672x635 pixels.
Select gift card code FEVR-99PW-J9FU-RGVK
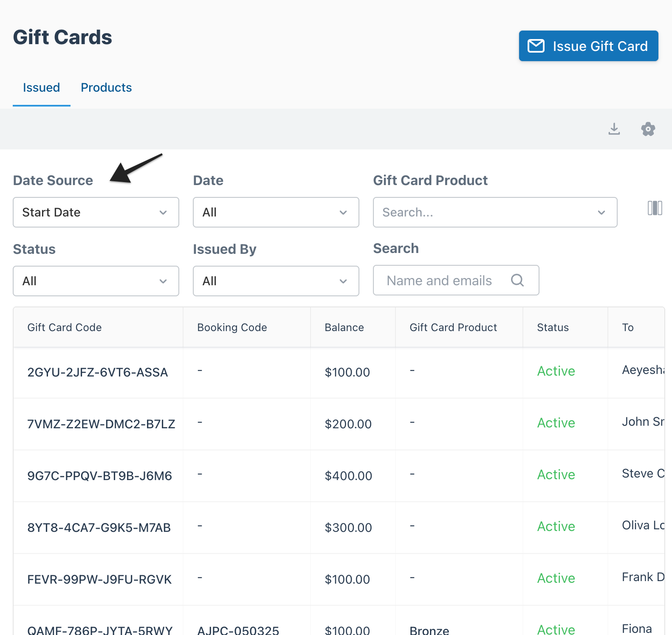[99, 579]
